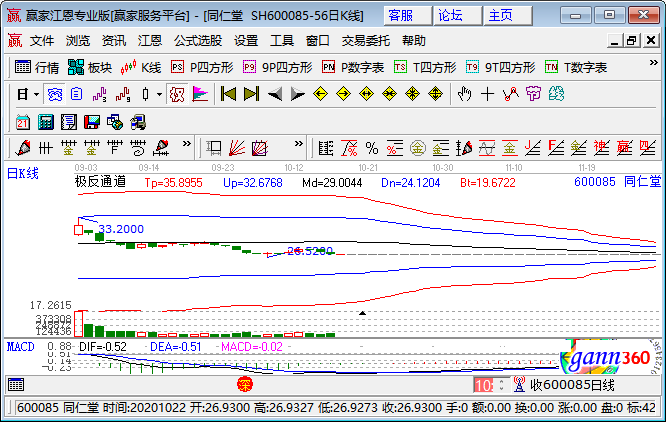Click the 论坛 button in title bar

point(457,16)
